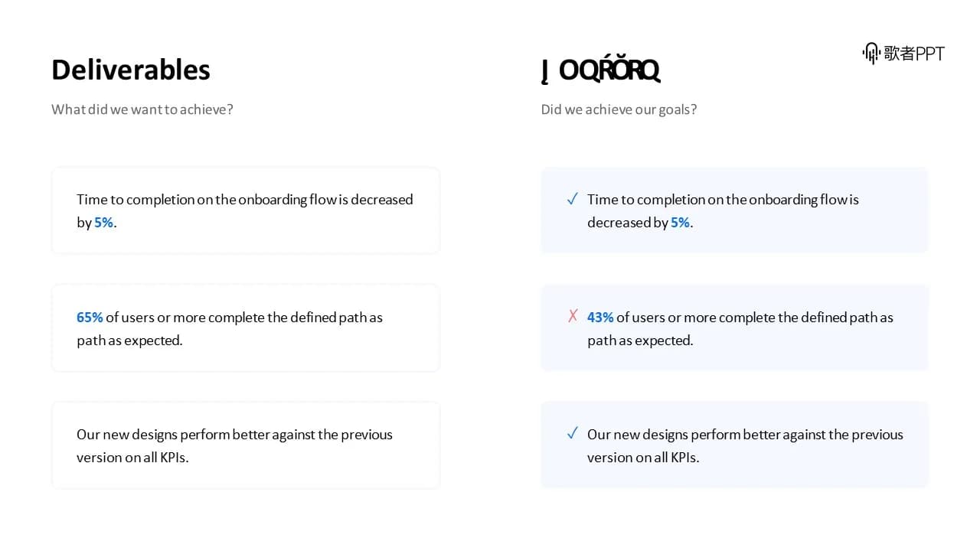
Task: Click 'version on all KPIs.' text in left card
Action: pyautogui.click(x=132, y=458)
